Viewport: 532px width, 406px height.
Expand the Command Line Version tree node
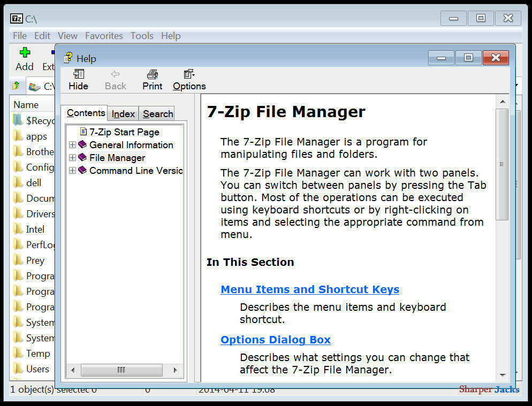click(x=72, y=171)
